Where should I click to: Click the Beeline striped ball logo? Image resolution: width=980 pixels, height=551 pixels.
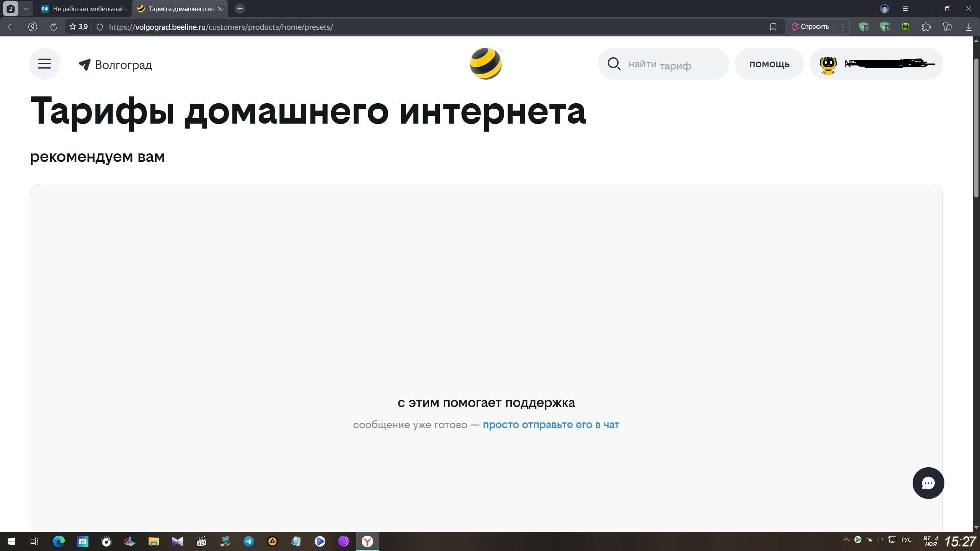486,64
